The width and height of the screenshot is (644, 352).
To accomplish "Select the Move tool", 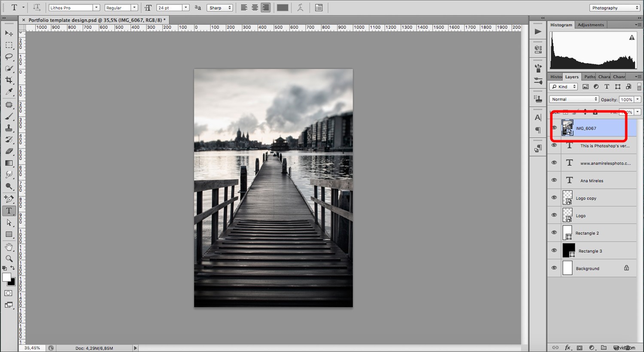I will (9, 33).
